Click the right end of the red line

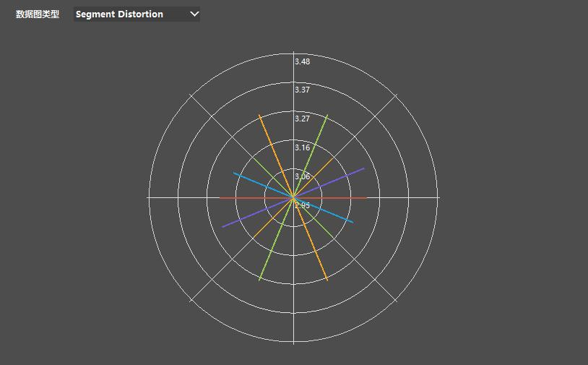click(x=366, y=197)
